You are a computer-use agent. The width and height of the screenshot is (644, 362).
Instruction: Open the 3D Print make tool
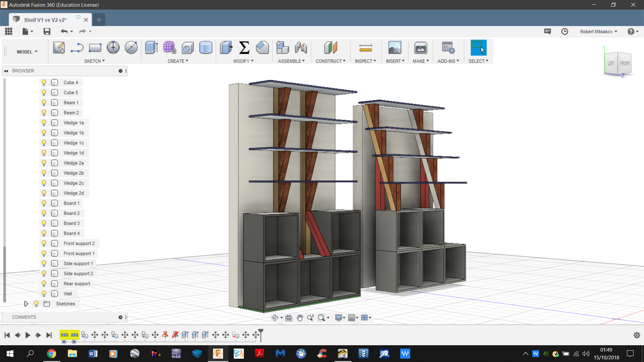click(x=421, y=48)
